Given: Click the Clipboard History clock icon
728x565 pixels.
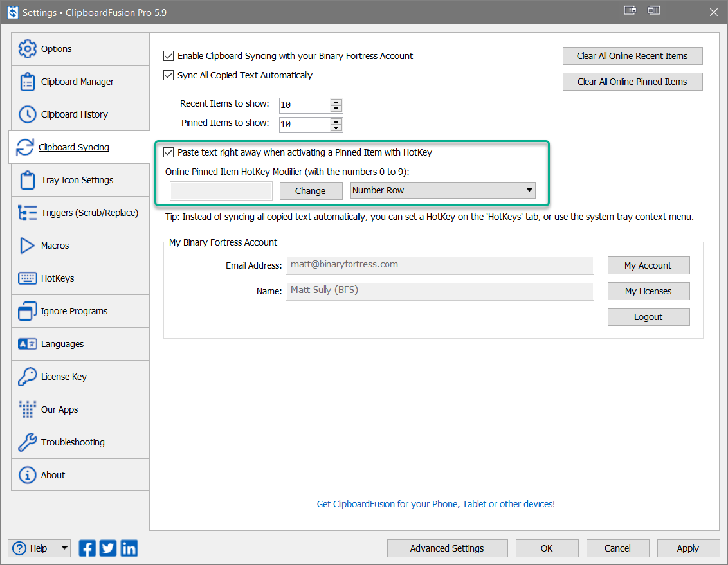Looking at the screenshot, I should tap(28, 114).
